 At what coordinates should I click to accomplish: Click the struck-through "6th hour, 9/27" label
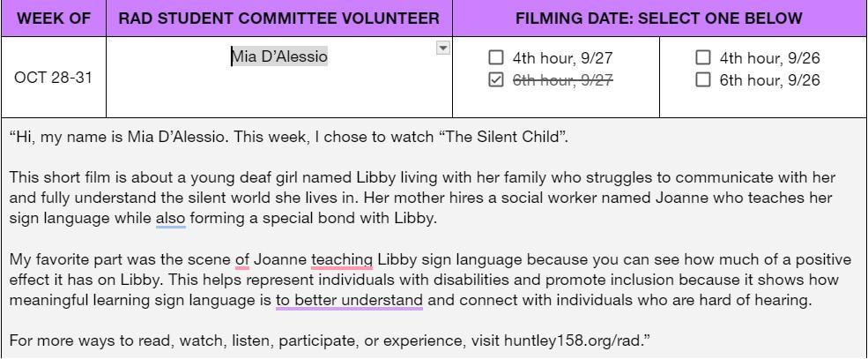(x=562, y=80)
